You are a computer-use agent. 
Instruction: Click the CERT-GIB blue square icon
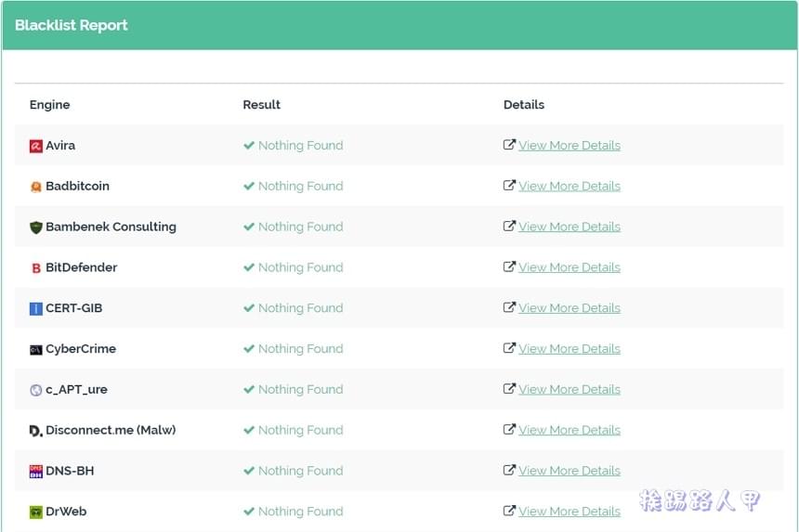coord(35,309)
